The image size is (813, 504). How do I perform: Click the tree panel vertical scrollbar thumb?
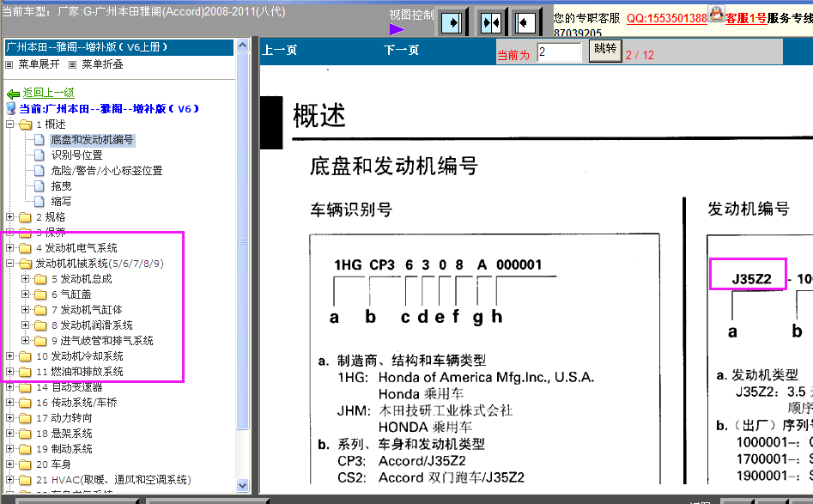242,241
